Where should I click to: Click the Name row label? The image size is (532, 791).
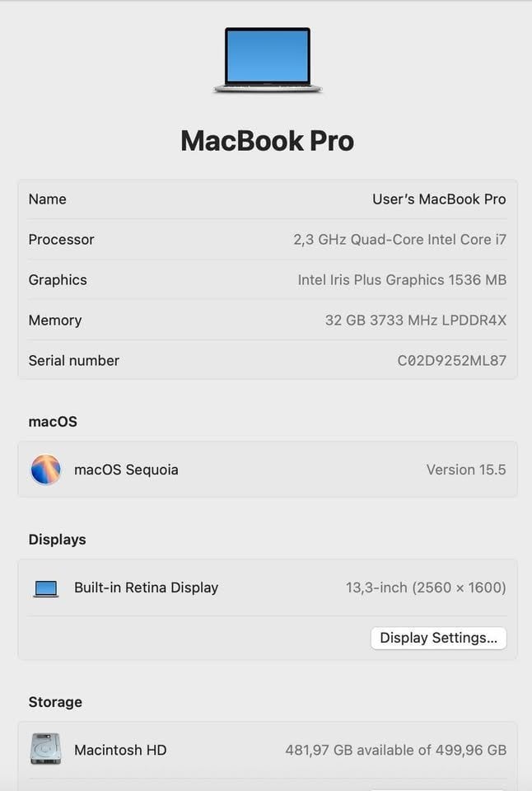pyautogui.click(x=48, y=199)
